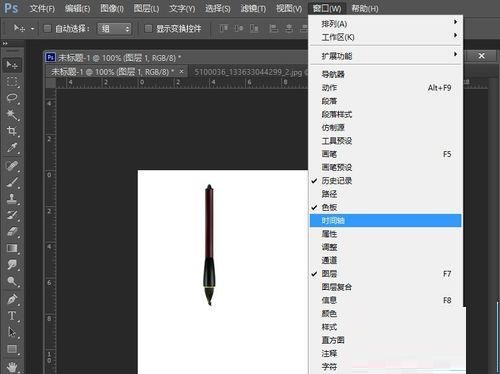Click the align horizontal centers icon
The image size is (500, 374).
289,29
